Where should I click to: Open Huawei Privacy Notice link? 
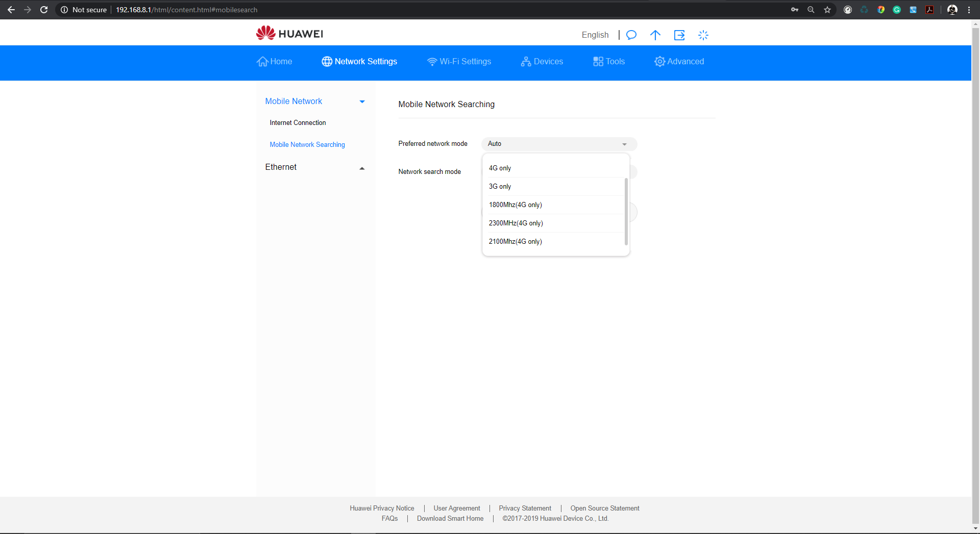(x=382, y=508)
